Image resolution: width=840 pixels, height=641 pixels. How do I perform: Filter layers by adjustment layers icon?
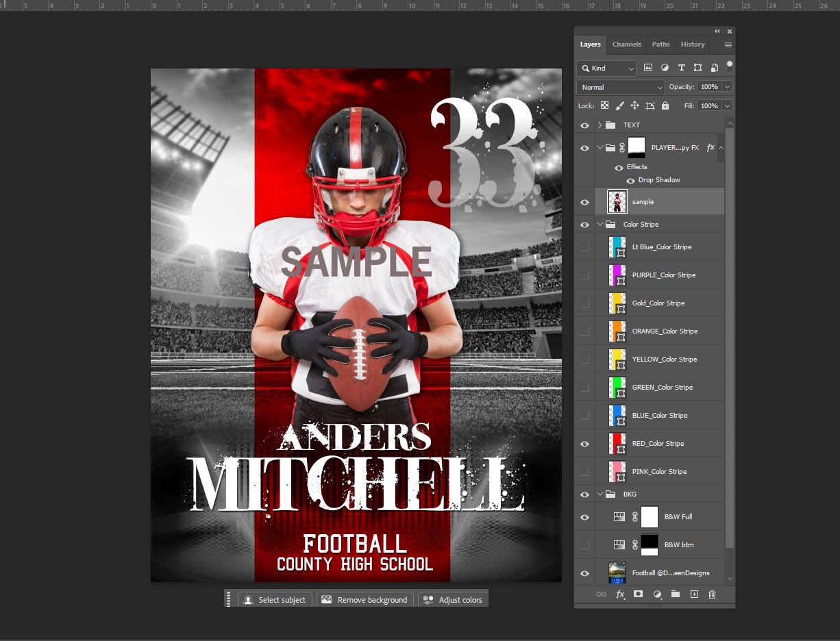pyautogui.click(x=665, y=68)
